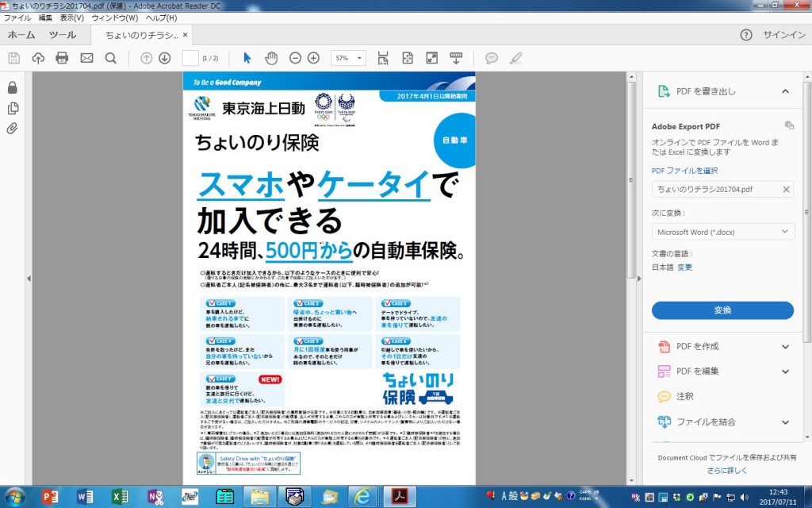Open Word from the taskbar
Image resolution: width=812 pixels, height=508 pixels.
[x=84, y=497]
